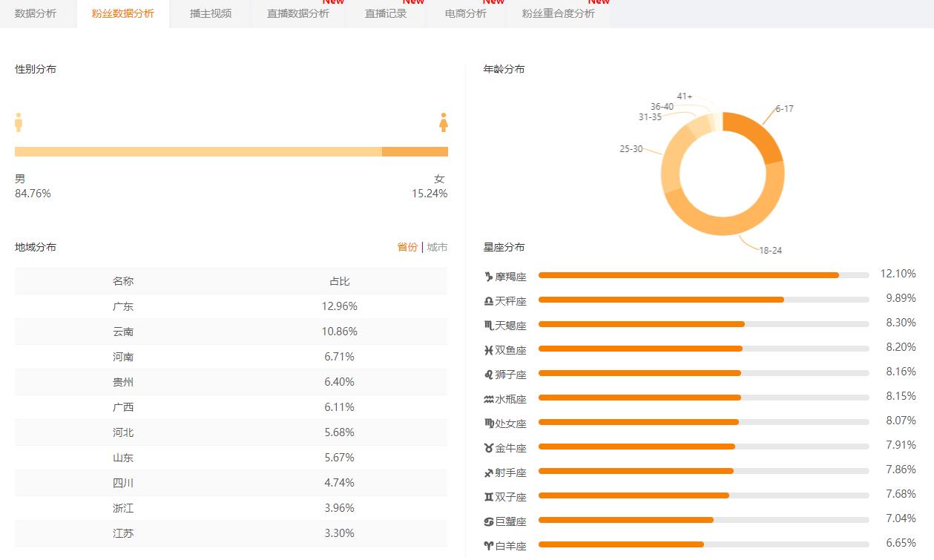Select 省份 view in 地域分布
934x560 pixels.
click(x=407, y=247)
